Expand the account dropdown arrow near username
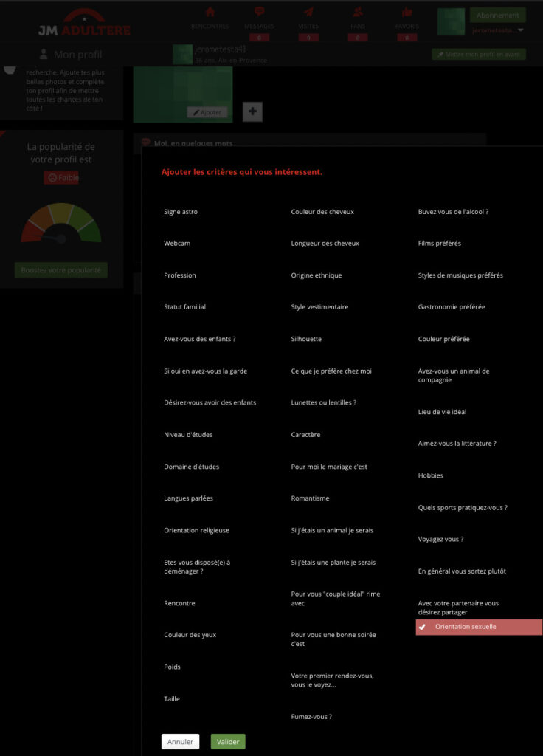This screenshot has width=543, height=756. 521,30
